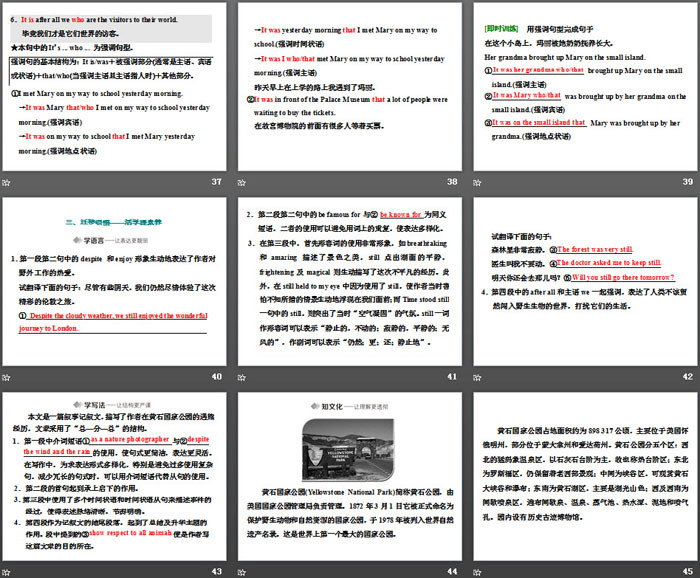Click the star icon below slide 43

(x=6, y=572)
